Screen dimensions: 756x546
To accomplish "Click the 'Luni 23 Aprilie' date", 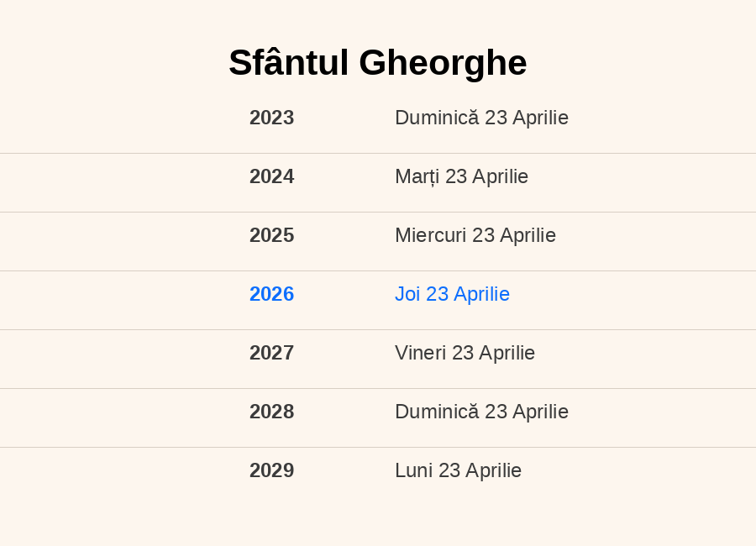I will point(458,470).
